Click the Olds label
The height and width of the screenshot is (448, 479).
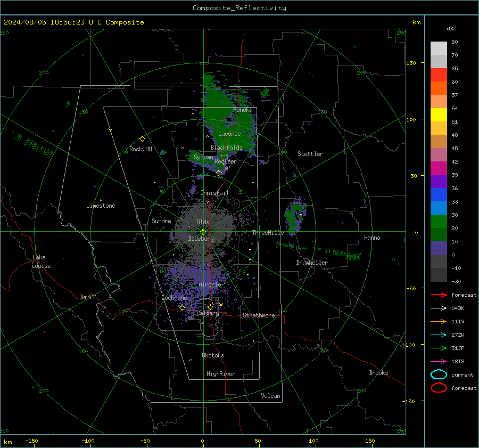(203, 222)
